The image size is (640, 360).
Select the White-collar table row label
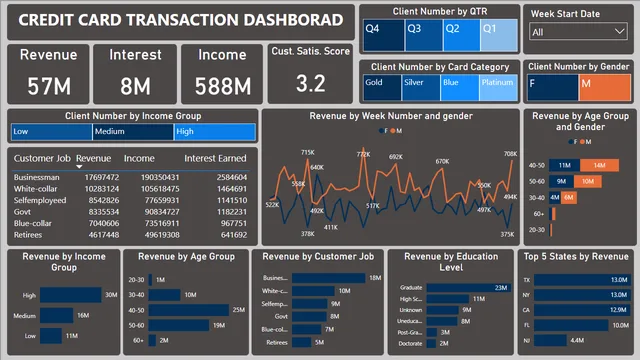[36, 189]
